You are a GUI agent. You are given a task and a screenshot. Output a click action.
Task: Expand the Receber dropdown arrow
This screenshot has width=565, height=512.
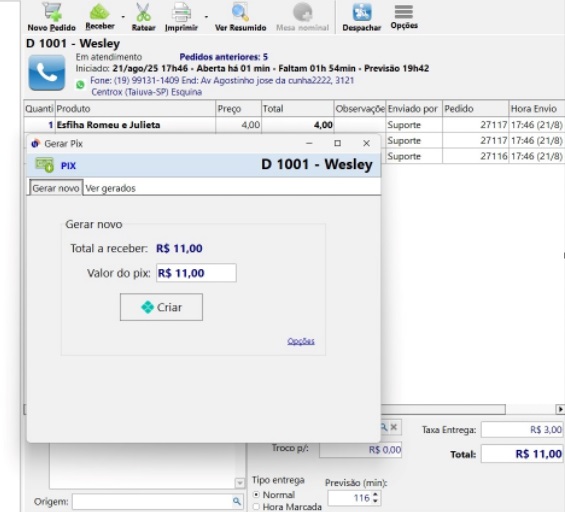coord(123,17)
